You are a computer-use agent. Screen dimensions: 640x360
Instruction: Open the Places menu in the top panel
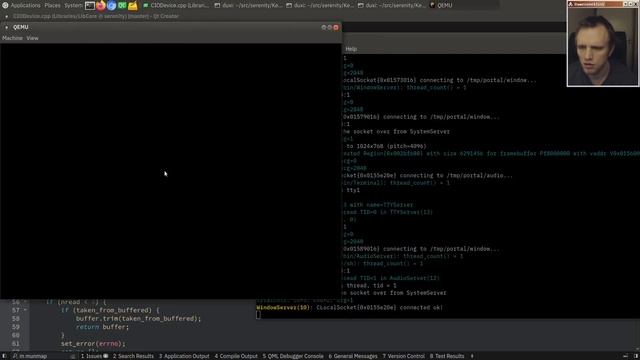tap(52, 5)
